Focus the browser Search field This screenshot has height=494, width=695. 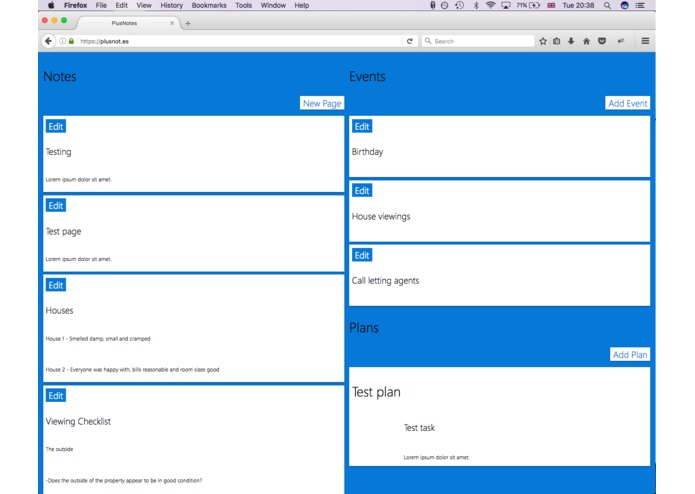coord(478,41)
